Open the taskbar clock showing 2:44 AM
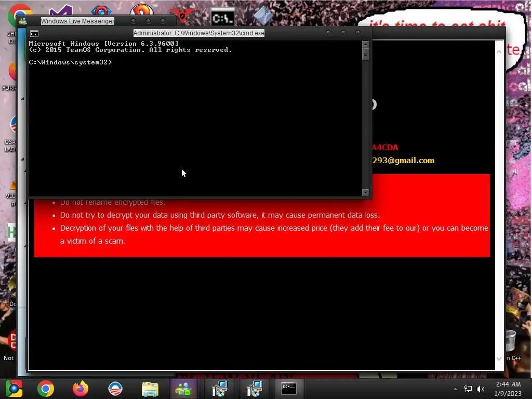The height and width of the screenshot is (399, 532). coord(508,389)
